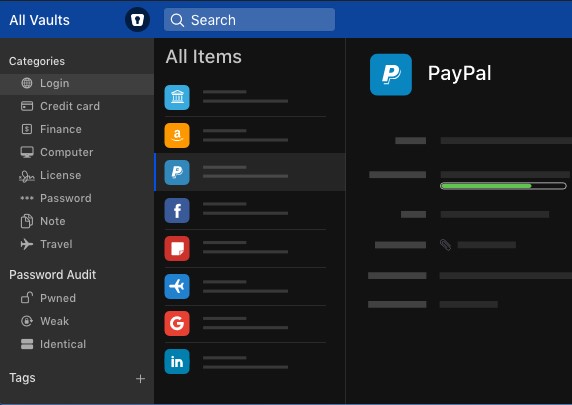Focus the Search field
Screen dimensions: 572x405
pyautogui.click(x=249, y=20)
